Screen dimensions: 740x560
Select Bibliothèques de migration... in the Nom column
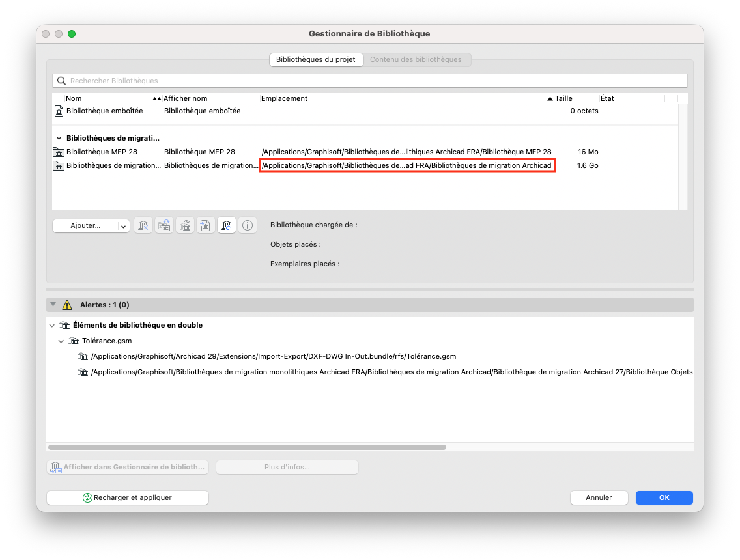click(113, 165)
